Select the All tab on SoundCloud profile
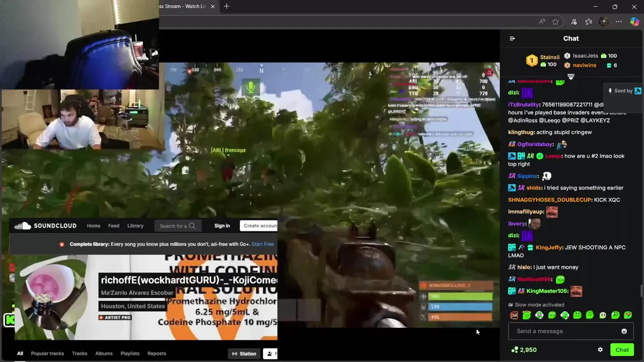The image size is (644, 362). point(20,353)
